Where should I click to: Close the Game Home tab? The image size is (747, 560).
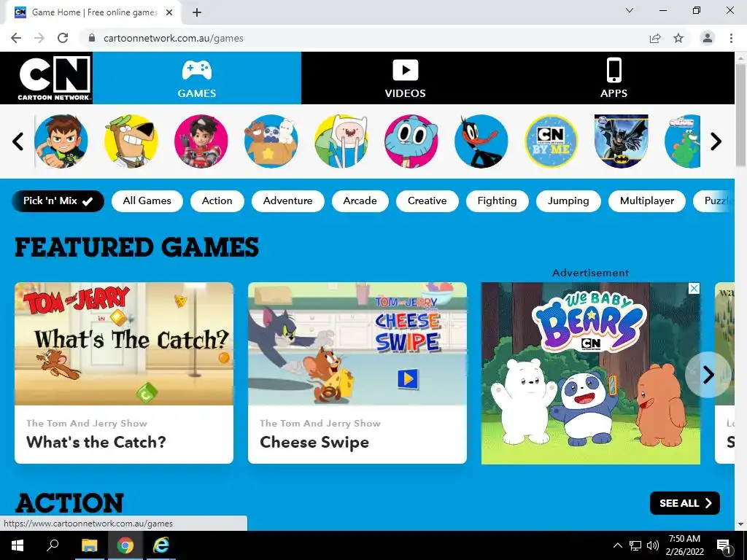(169, 12)
